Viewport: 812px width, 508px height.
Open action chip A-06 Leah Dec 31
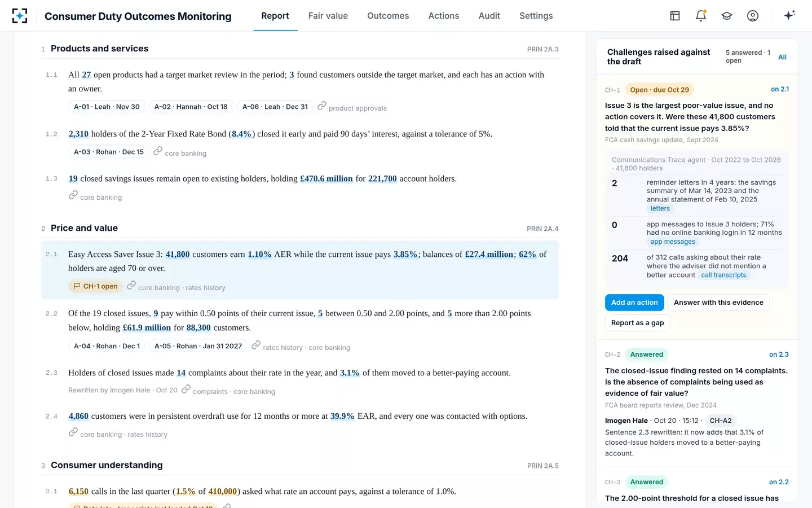point(275,107)
